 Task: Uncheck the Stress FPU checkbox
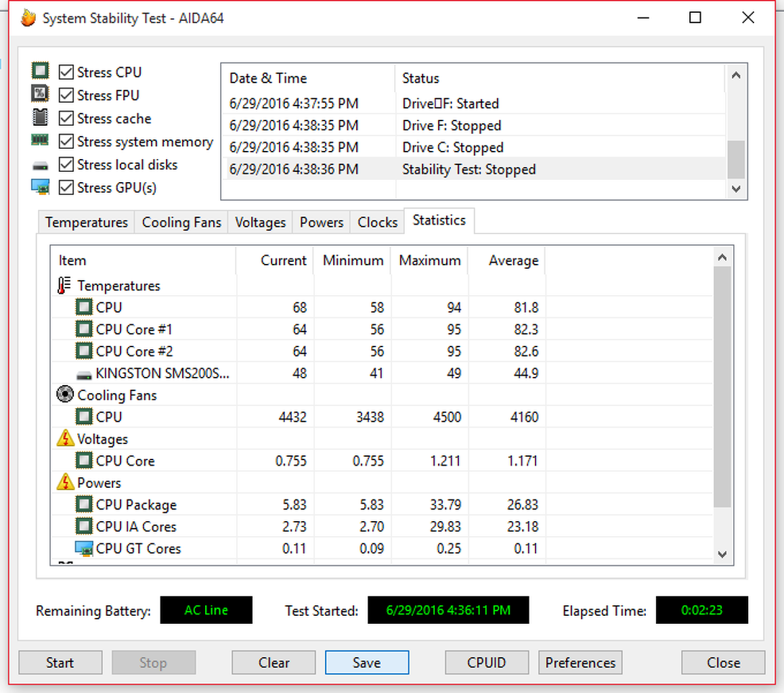(x=66, y=95)
